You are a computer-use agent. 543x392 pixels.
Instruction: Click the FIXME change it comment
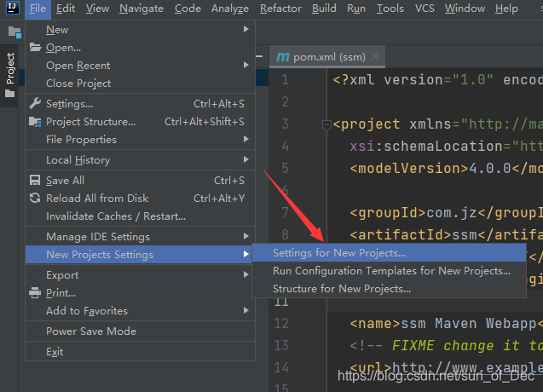coord(447,346)
